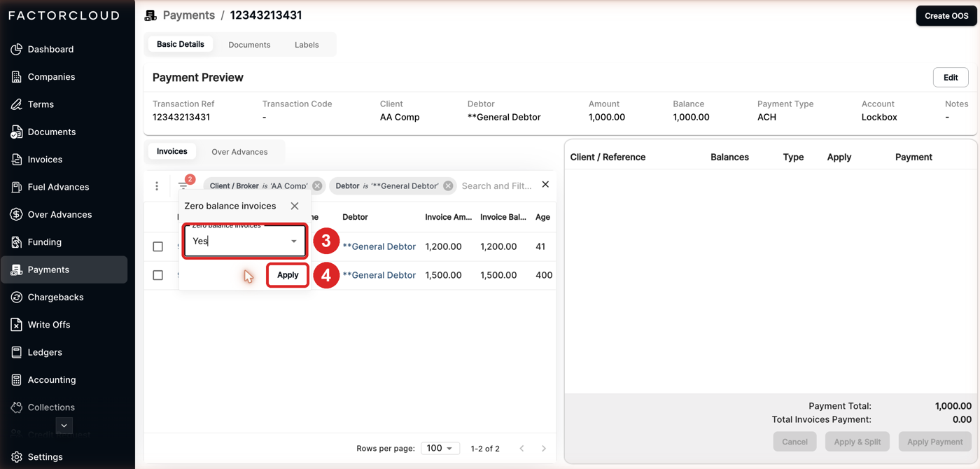Select the 1,500.00 invoice row checkbox
This screenshot has width=980, height=469.
click(158, 275)
